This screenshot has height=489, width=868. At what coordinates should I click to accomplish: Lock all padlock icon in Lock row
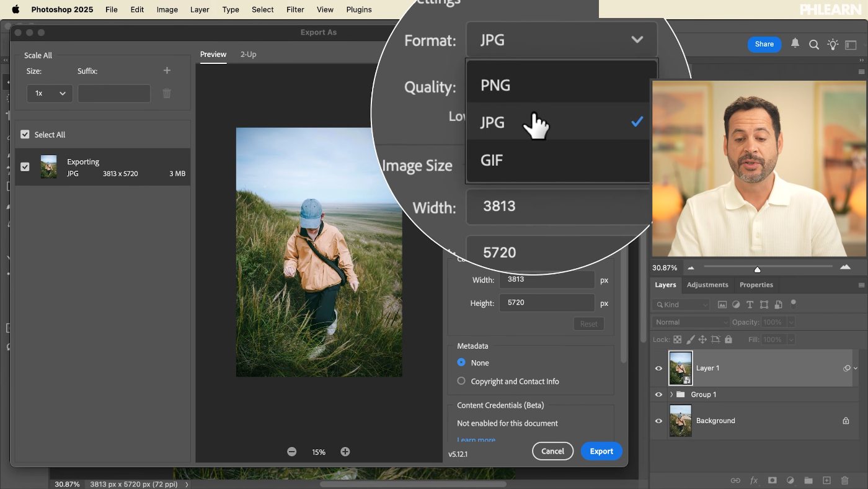point(728,339)
